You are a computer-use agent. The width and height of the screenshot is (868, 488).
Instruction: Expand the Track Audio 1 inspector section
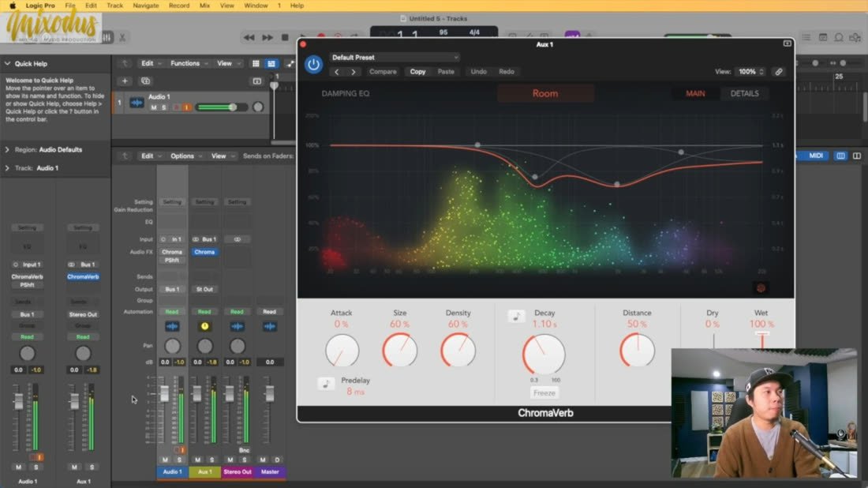click(7, 168)
